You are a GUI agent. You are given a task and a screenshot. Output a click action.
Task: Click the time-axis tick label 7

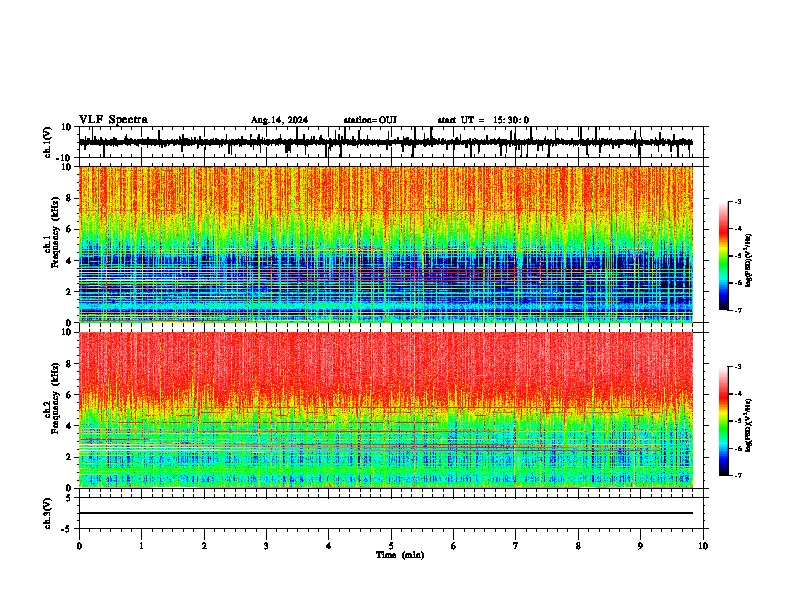click(x=516, y=546)
